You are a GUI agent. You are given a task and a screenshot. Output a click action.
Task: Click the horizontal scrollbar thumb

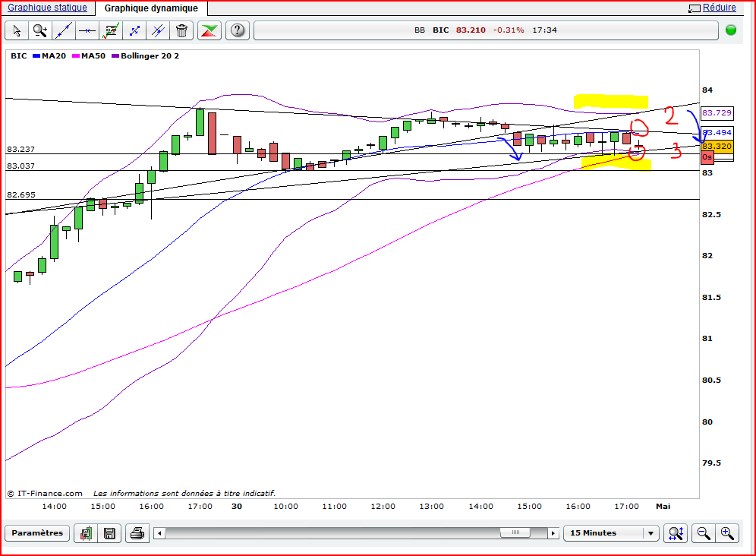point(515,533)
